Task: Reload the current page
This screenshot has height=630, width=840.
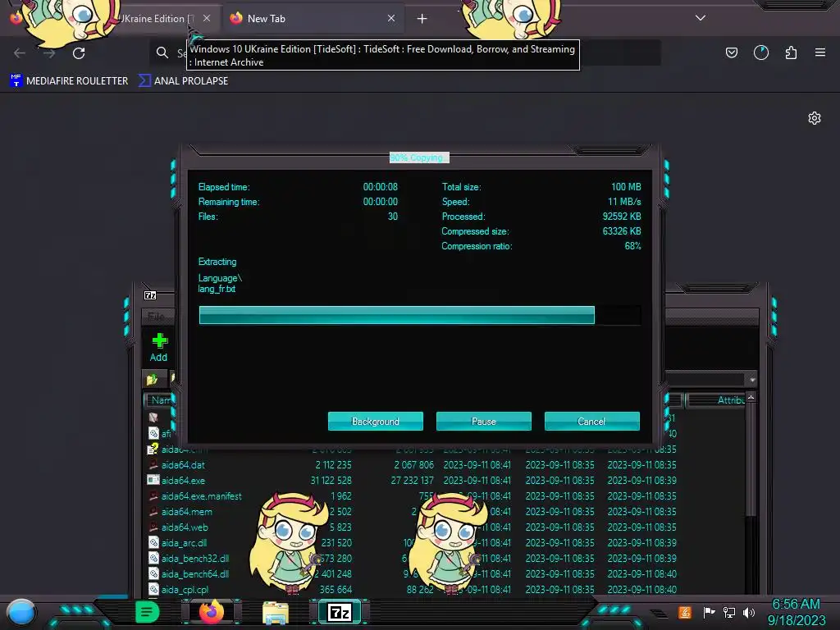Action: pyautogui.click(x=79, y=53)
